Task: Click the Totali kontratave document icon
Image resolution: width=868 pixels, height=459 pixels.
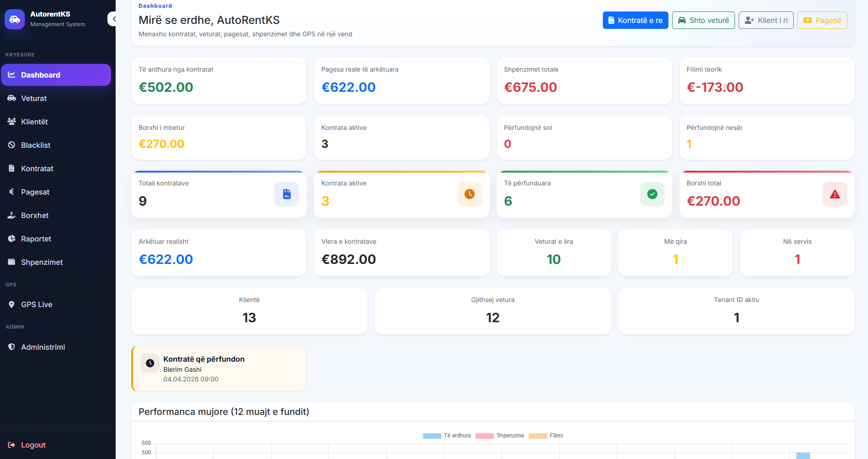Action: pyautogui.click(x=287, y=194)
